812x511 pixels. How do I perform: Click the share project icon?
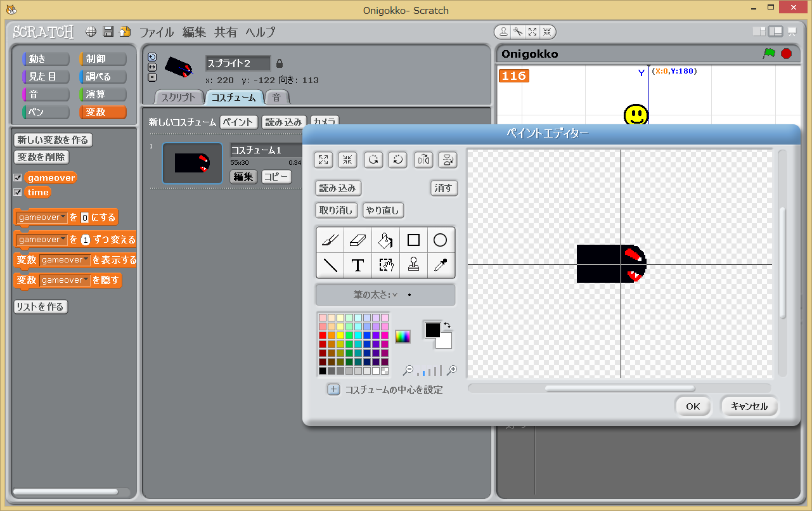point(126,32)
